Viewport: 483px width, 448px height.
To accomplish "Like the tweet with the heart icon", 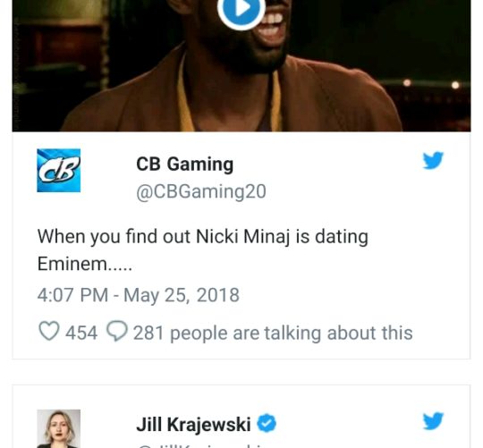I will pos(49,331).
